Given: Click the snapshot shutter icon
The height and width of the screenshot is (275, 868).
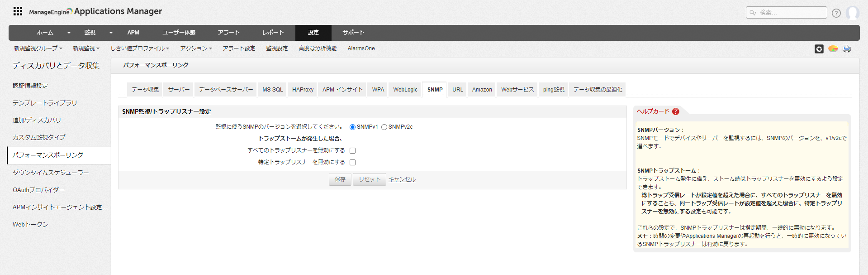Looking at the screenshot, I should point(819,49).
